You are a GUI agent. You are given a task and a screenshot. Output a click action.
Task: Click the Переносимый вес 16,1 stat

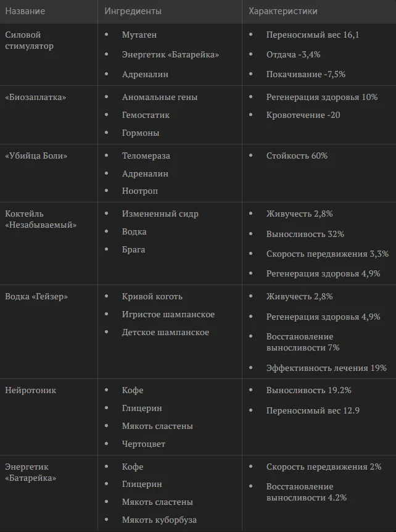(x=313, y=35)
